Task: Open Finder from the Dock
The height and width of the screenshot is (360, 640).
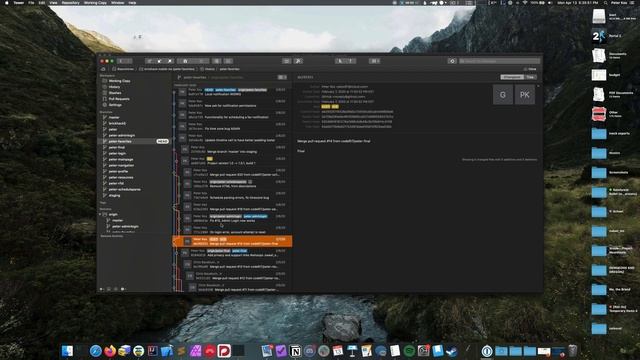Action: pos(67,351)
